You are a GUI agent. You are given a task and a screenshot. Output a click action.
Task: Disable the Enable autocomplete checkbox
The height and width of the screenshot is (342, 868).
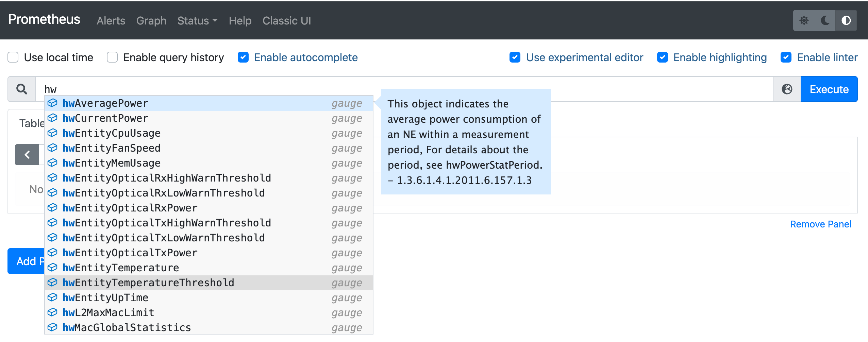[x=243, y=57]
